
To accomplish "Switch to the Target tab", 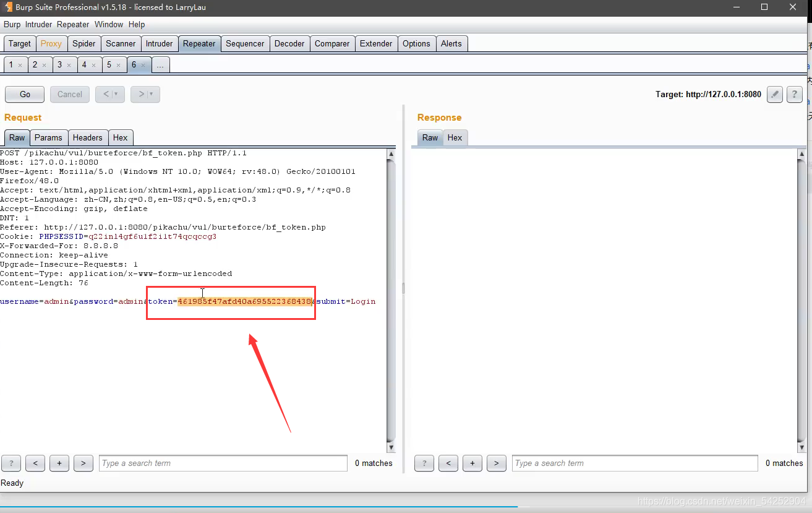I will (x=19, y=44).
